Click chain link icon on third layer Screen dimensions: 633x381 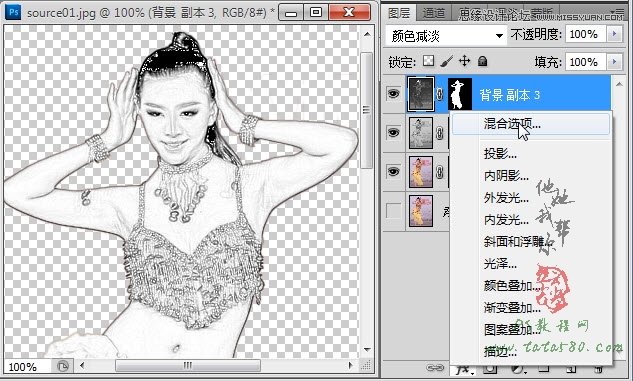click(440, 172)
